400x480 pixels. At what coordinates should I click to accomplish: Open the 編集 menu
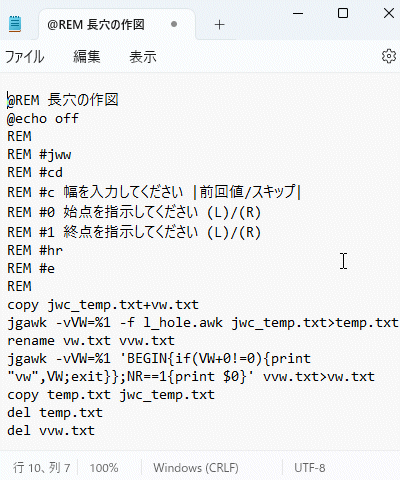[87, 57]
